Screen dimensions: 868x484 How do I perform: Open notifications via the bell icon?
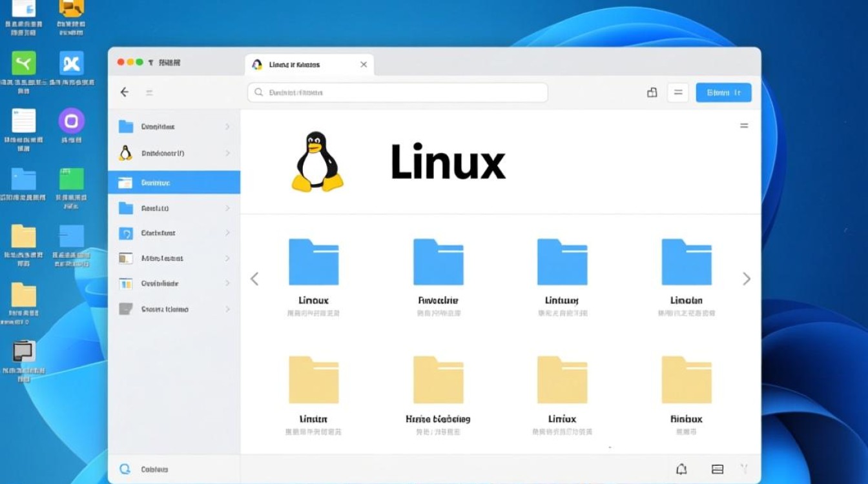click(x=681, y=469)
